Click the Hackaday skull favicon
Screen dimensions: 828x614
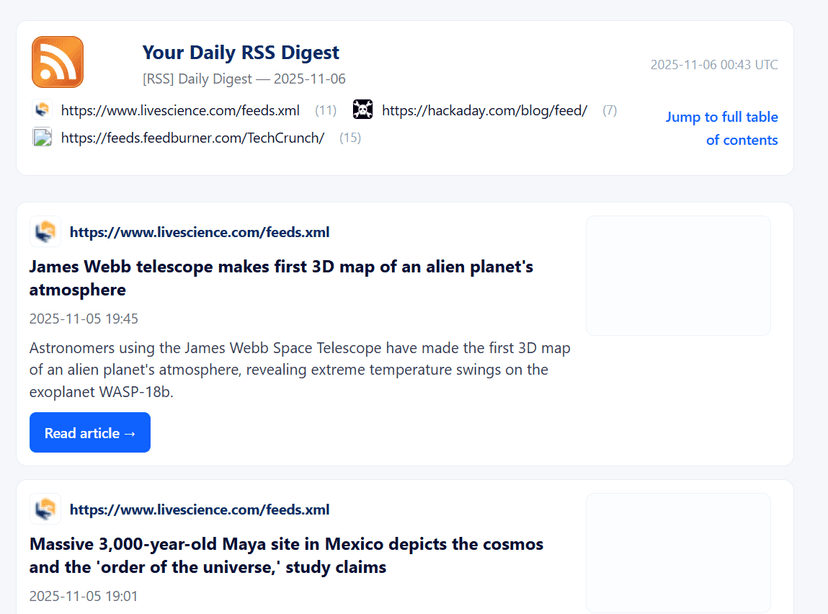(363, 110)
